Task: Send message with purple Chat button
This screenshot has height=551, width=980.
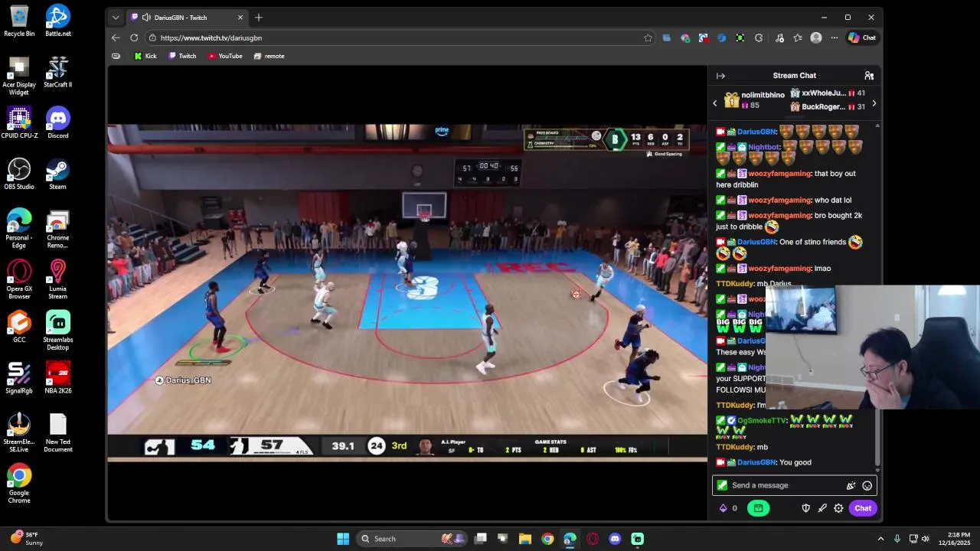Action: click(863, 508)
